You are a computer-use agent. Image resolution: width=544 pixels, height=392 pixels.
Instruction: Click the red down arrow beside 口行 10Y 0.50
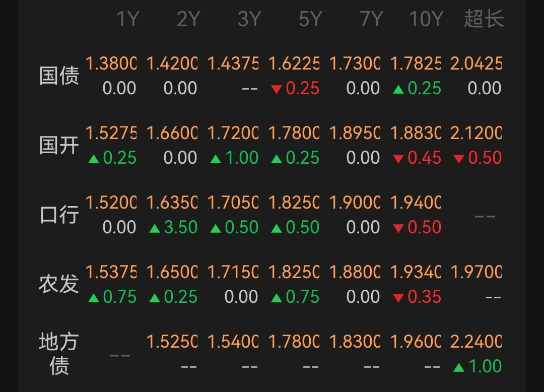click(x=398, y=228)
